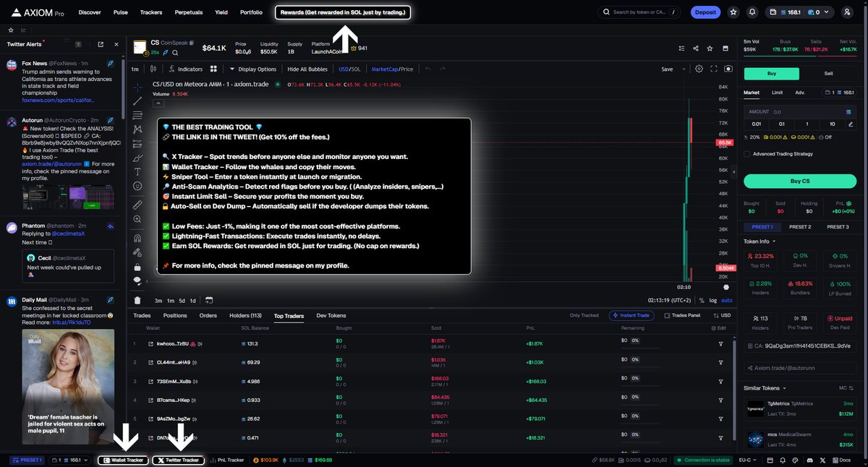Image resolution: width=868 pixels, height=467 pixels.
Task: Select the crosshair cursor chart tool
Action: click(x=137, y=86)
